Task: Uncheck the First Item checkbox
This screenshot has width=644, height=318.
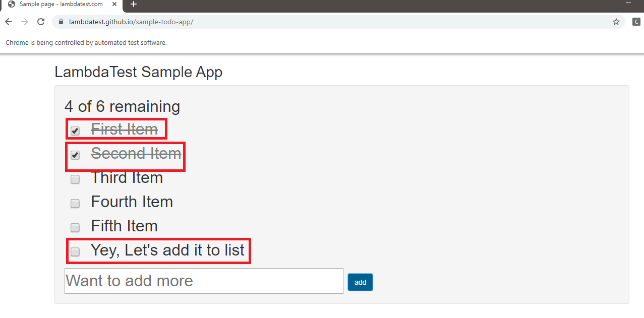Action: coord(75,131)
